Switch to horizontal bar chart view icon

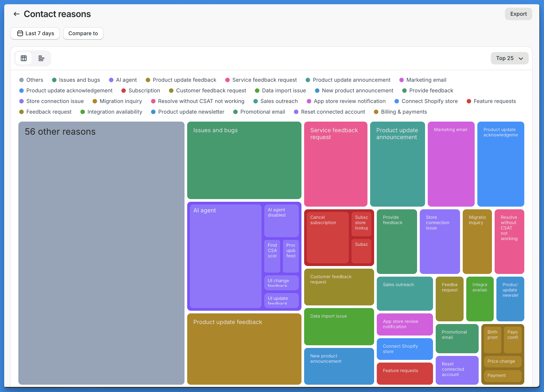(41, 58)
